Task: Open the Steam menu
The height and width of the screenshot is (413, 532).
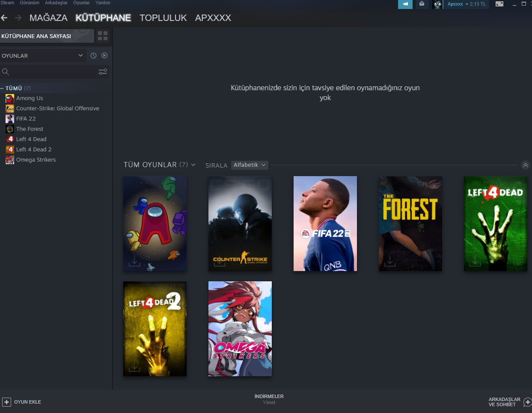Action: pyautogui.click(x=7, y=3)
